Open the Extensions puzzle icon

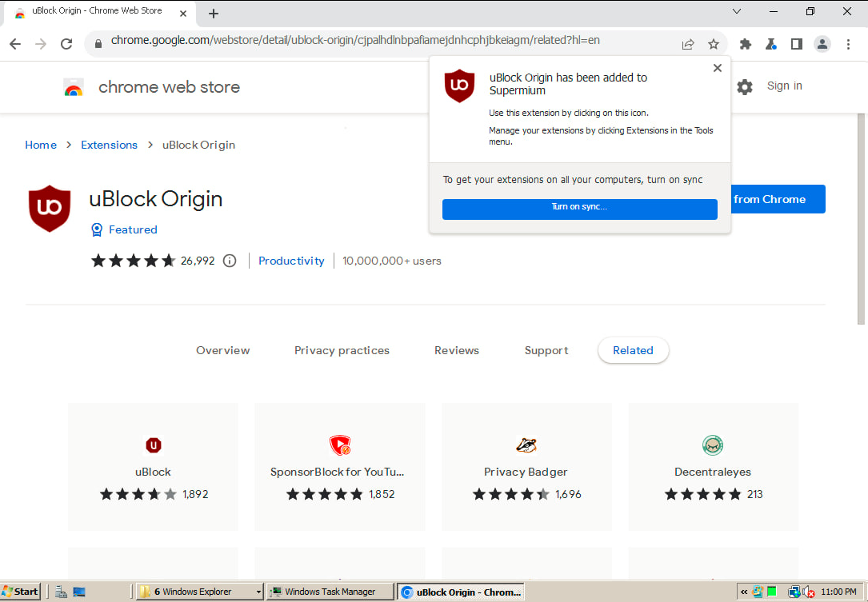pyautogui.click(x=745, y=44)
